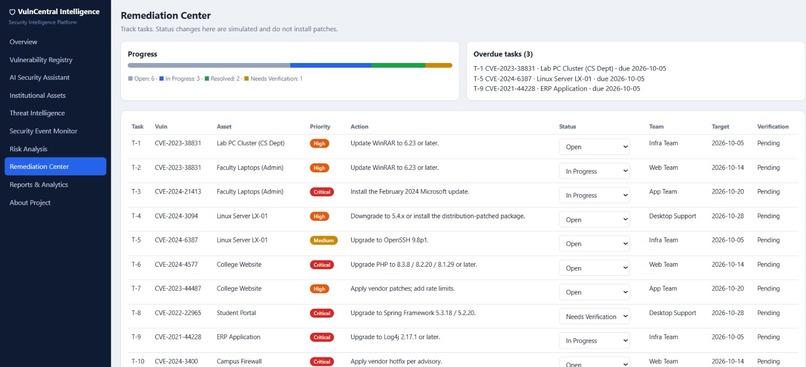
Task: Click 'Apply vendor patches; add rate limits.' text
Action: tap(402, 288)
